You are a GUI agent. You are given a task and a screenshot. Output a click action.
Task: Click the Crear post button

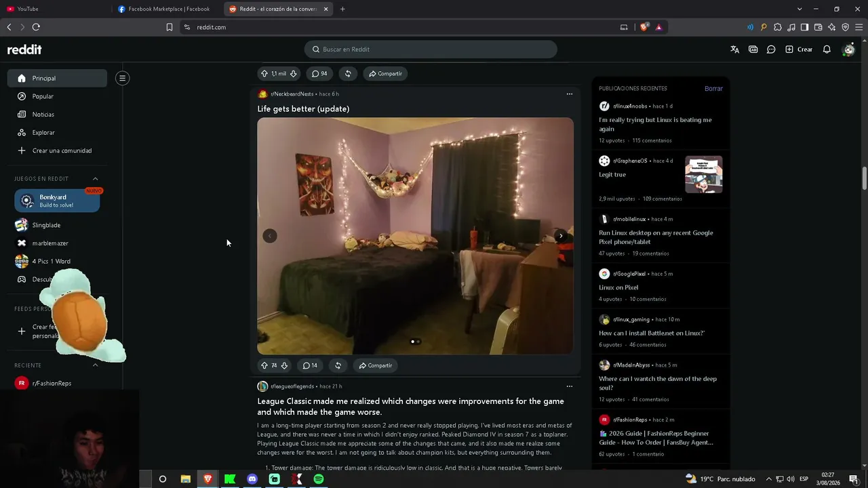point(799,49)
